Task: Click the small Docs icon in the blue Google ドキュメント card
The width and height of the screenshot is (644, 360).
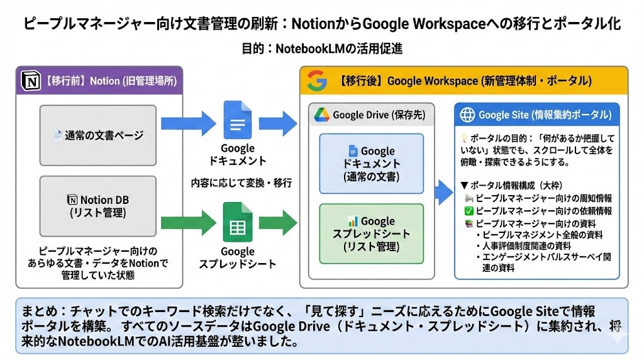Action: pyautogui.click(x=353, y=151)
